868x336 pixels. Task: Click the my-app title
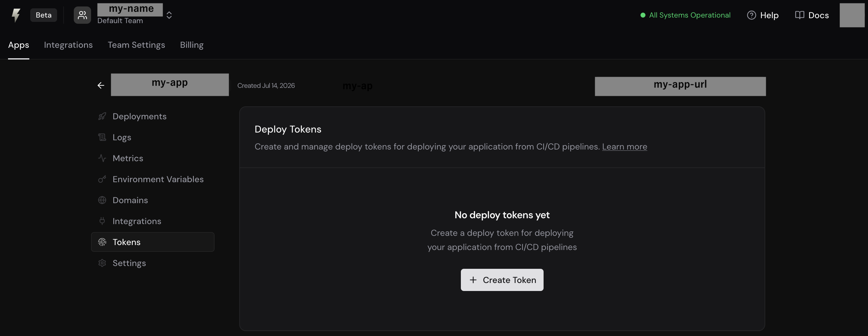170,84
